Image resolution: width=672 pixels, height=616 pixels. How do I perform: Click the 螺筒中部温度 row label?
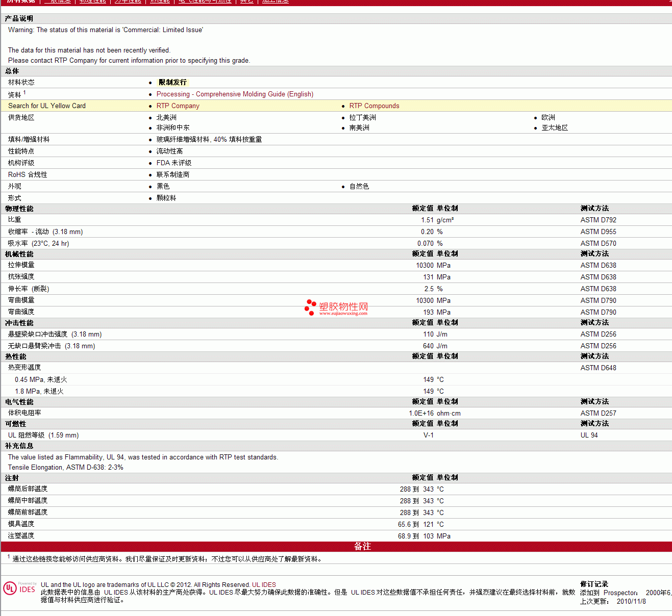[x=28, y=501]
